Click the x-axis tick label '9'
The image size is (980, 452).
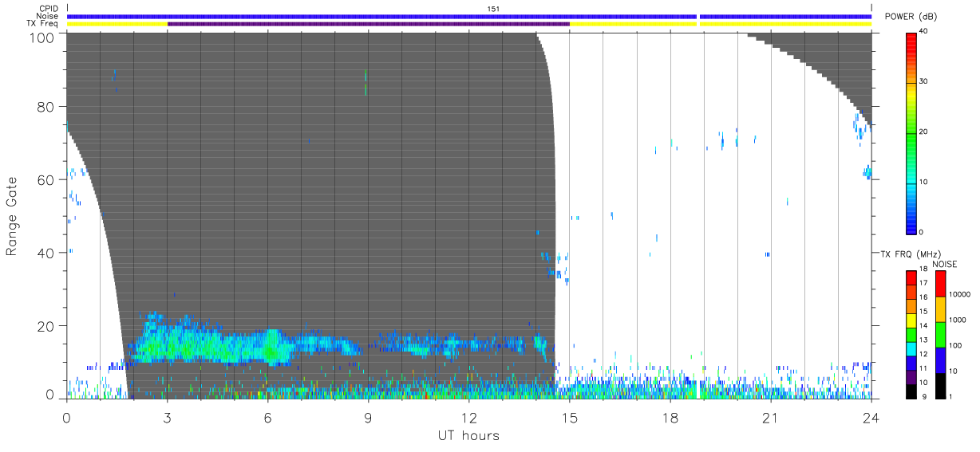368,418
